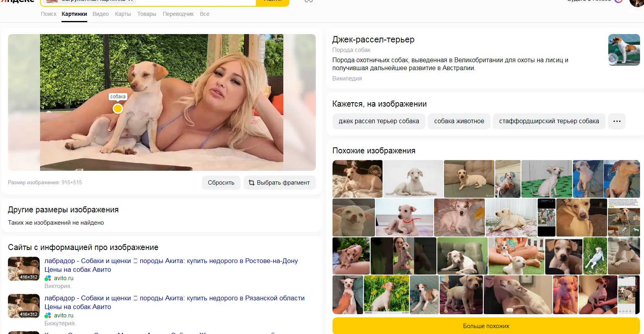Select the собака животное tag
Image resolution: width=644 pixels, height=334 pixels.
(x=459, y=121)
